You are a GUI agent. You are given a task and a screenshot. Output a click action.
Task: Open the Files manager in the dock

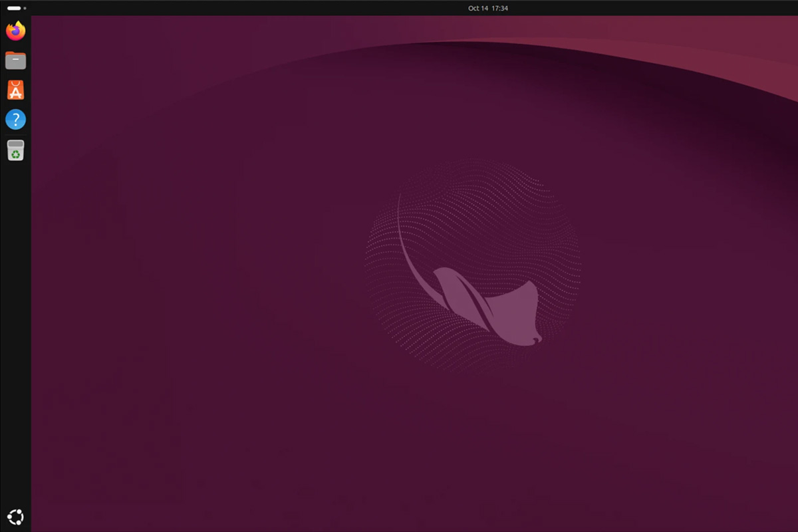[x=15, y=61]
